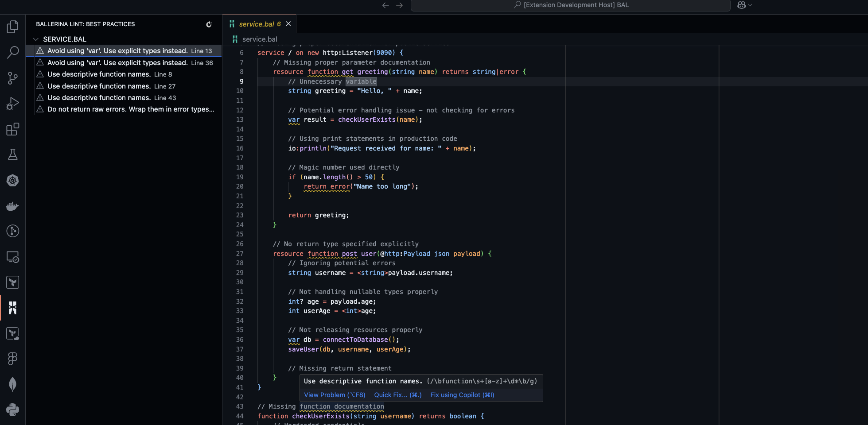The width and height of the screenshot is (868, 425).
Task: Open the Run and Debug view
Action: coord(13,104)
